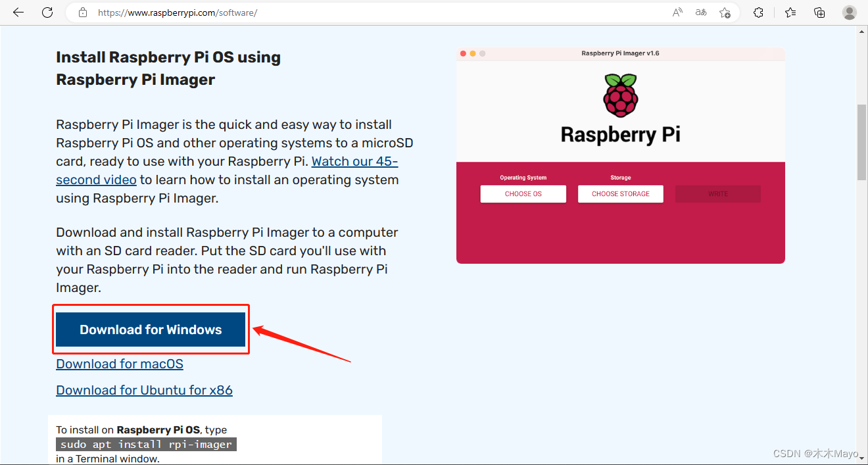
Task: Open the Collections panel
Action: click(819, 12)
